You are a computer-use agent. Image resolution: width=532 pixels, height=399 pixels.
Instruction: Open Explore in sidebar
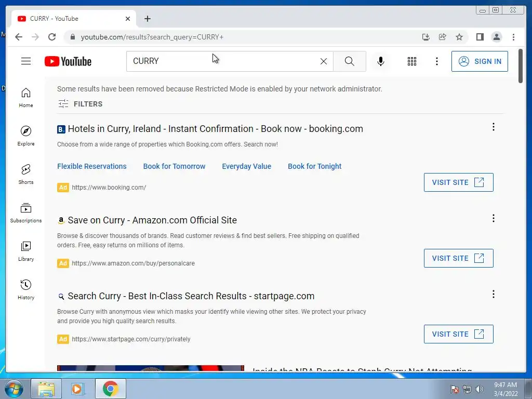26,136
